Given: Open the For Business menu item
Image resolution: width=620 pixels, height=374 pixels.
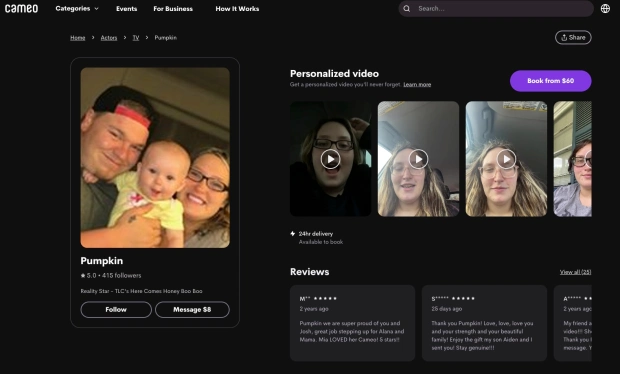Looking at the screenshot, I should point(173,9).
